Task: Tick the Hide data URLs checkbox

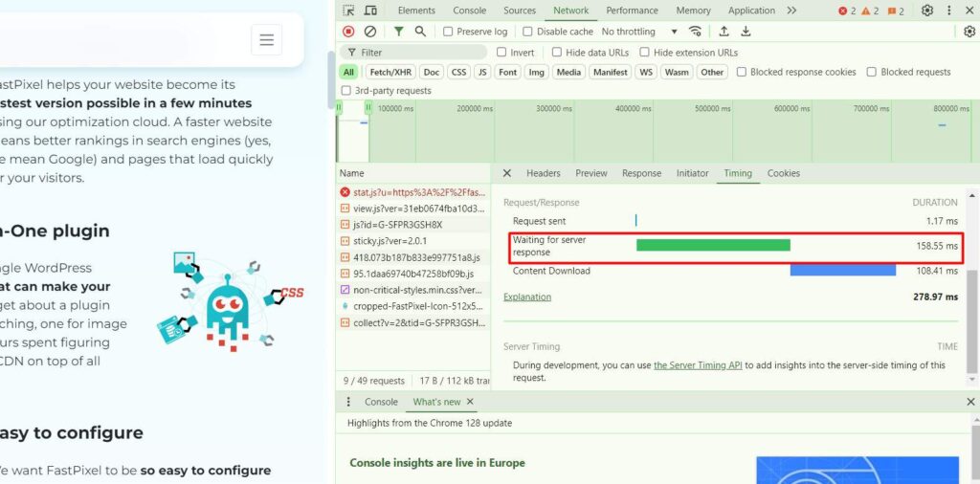Action: tap(555, 53)
